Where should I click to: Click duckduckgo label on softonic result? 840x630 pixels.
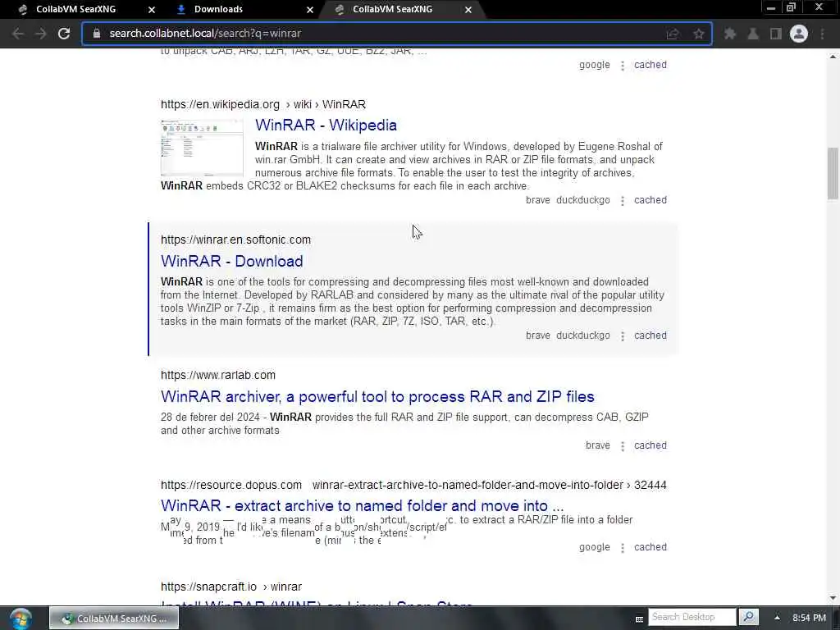point(583,336)
